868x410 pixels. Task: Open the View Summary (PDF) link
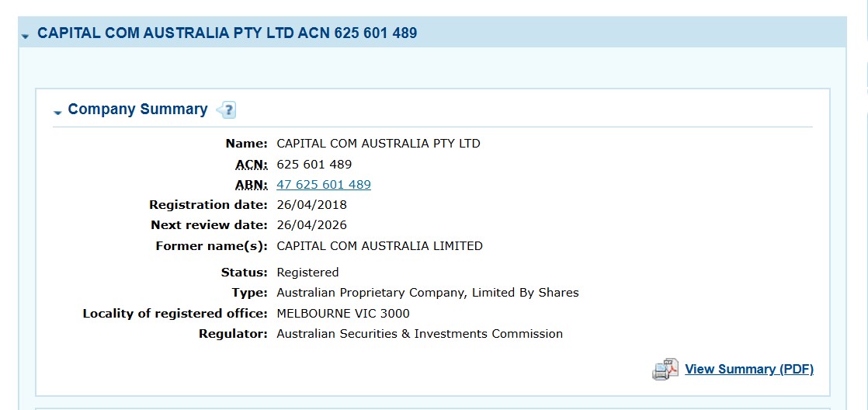748,370
